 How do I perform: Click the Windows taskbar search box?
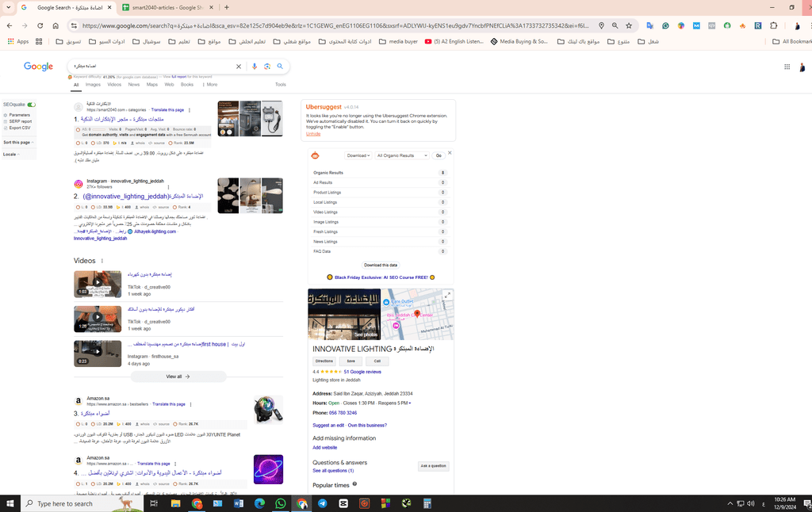point(82,503)
